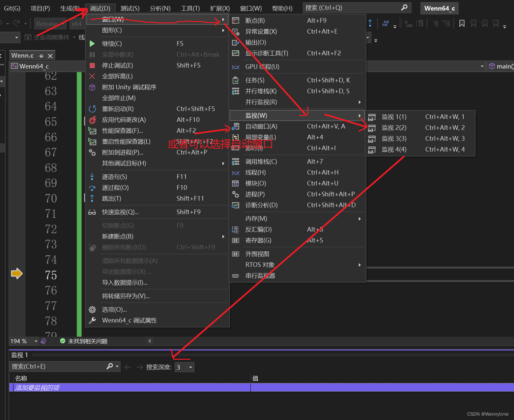The height and width of the screenshot is (420, 514).
Task: Close the Wenn.c editor tab
Action: pyautogui.click(x=50, y=56)
